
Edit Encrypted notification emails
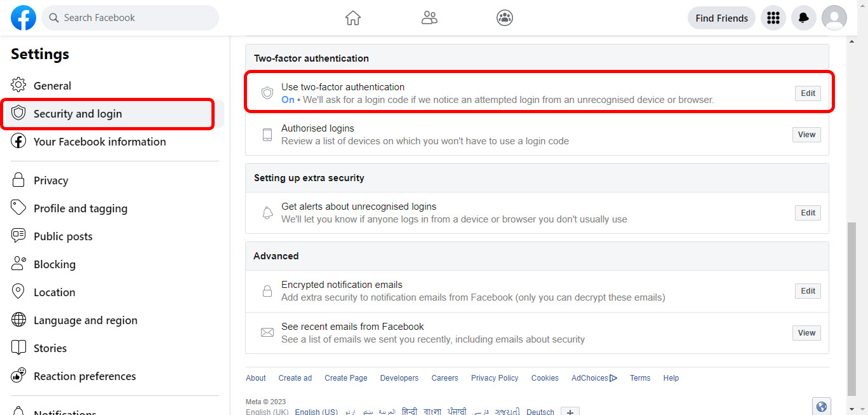point(808,291)
